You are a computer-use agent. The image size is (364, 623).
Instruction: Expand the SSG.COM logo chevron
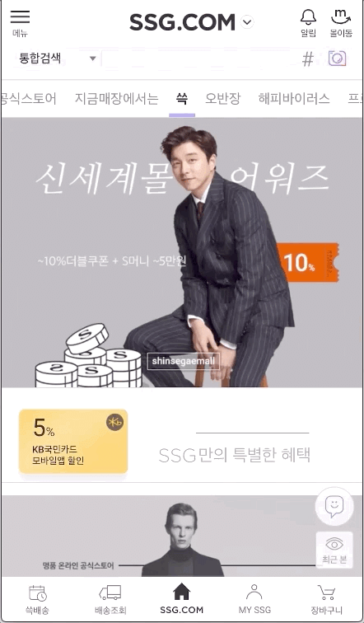[x=247, y=22]
